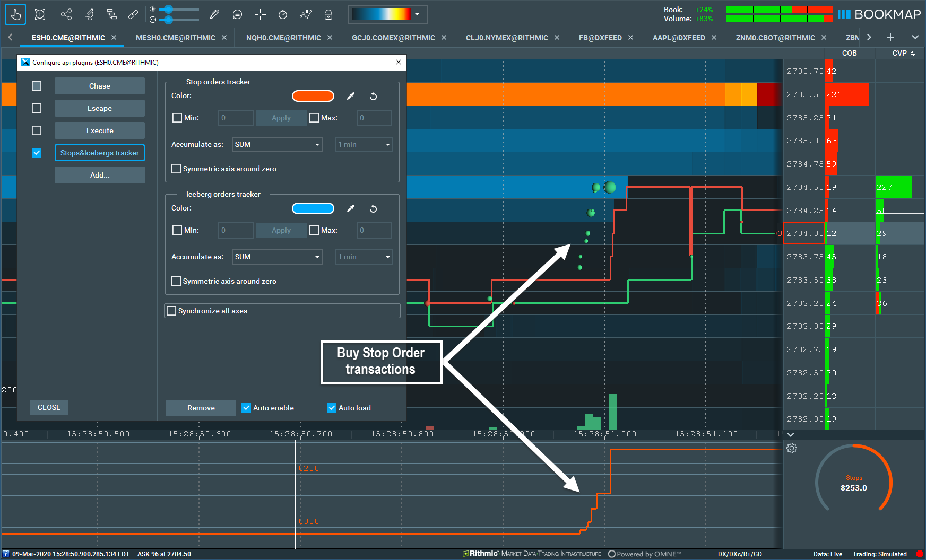
Task: Enable Synchronize all axes checkbox
Action: [x=171, y=311]
